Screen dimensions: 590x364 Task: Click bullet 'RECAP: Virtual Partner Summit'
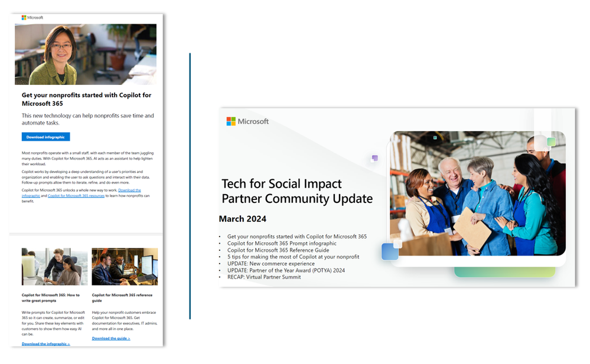click(x=264, y=277)
